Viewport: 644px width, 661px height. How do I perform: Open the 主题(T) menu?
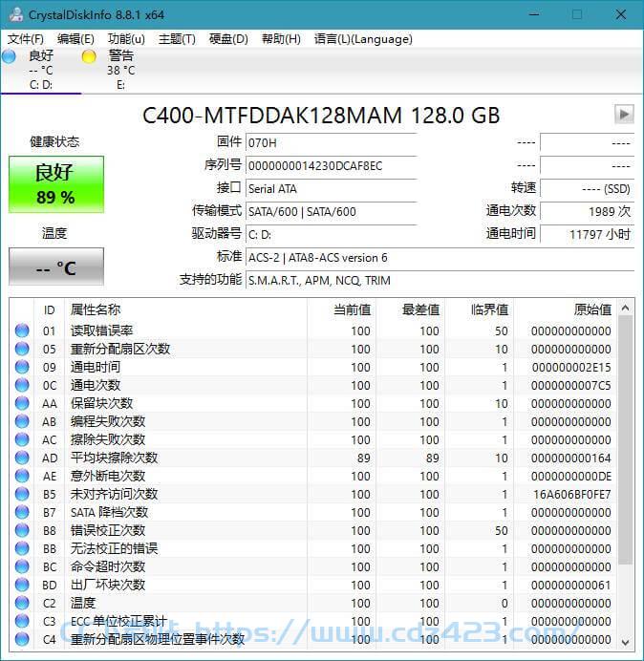(x=177, y=39)
